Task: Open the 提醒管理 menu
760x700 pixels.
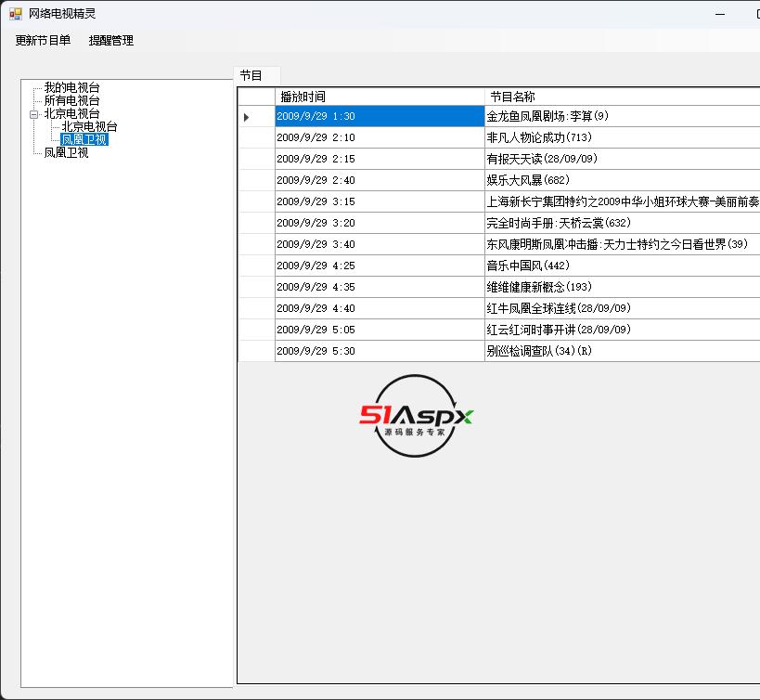Action: click(x=111, y=40)
